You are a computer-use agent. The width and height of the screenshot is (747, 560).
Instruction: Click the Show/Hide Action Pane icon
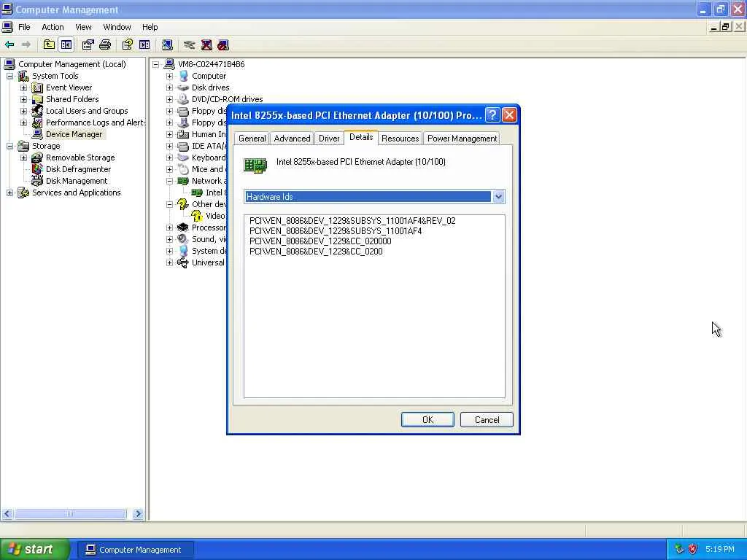click(144, 44)
